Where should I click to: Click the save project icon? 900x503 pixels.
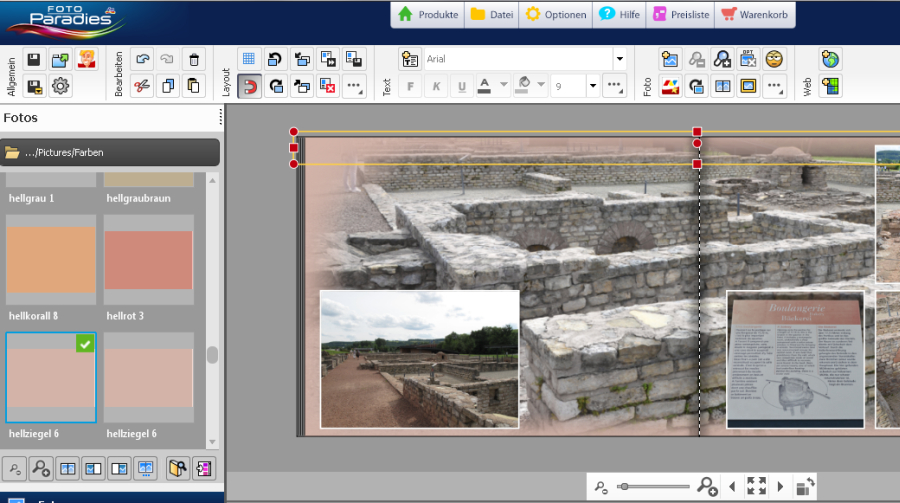tap(34, 60)
